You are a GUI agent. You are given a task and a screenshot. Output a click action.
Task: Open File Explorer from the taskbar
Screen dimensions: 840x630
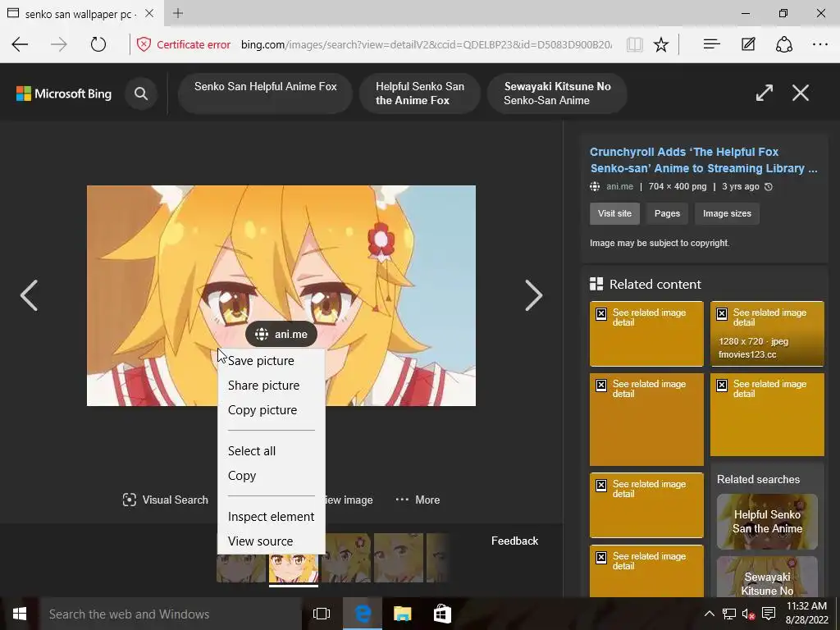(x=402, y=614)
